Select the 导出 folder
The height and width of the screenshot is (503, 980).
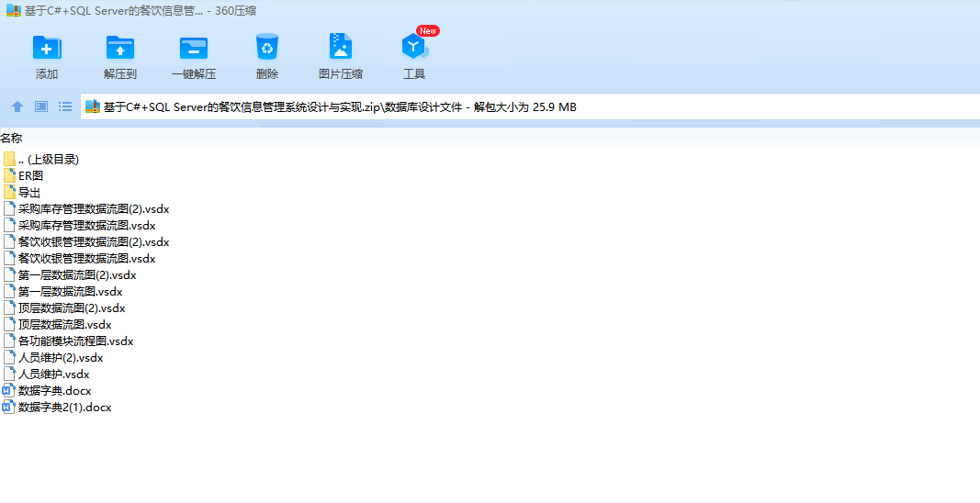(22, 193)
